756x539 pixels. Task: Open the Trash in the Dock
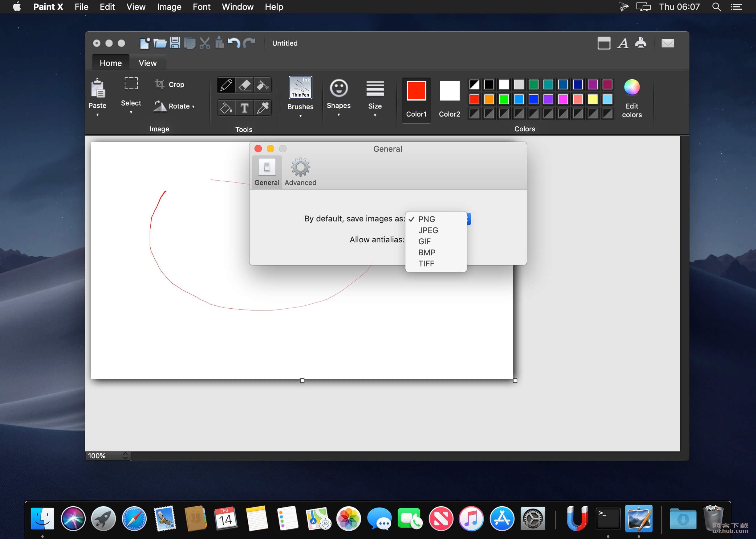[x=713, y=518]
